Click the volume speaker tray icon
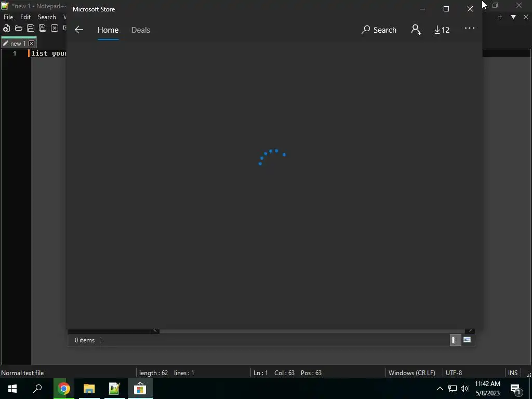The image size is (532, 399). pyautogui.click(x=464, y=389)
